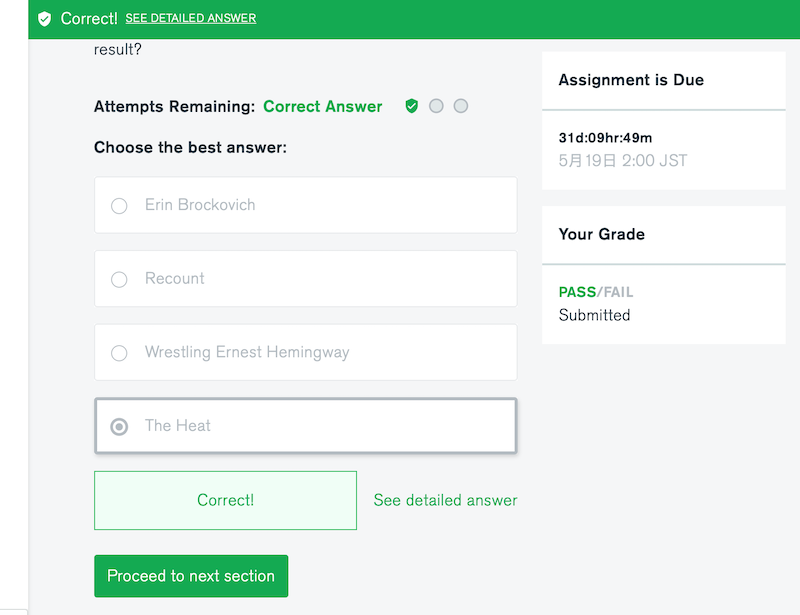The height and width of the screenshot is (615, 800).
Task: Choose Wrestling Ernest Hemingway radio option
Action: pyautogui.click(x=119, y=353)
